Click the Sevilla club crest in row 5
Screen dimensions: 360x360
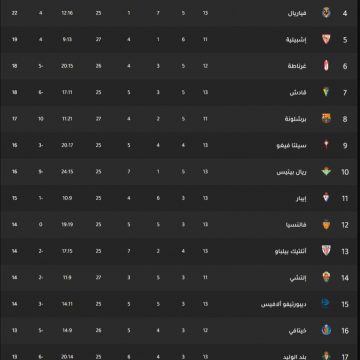(326, 39)
